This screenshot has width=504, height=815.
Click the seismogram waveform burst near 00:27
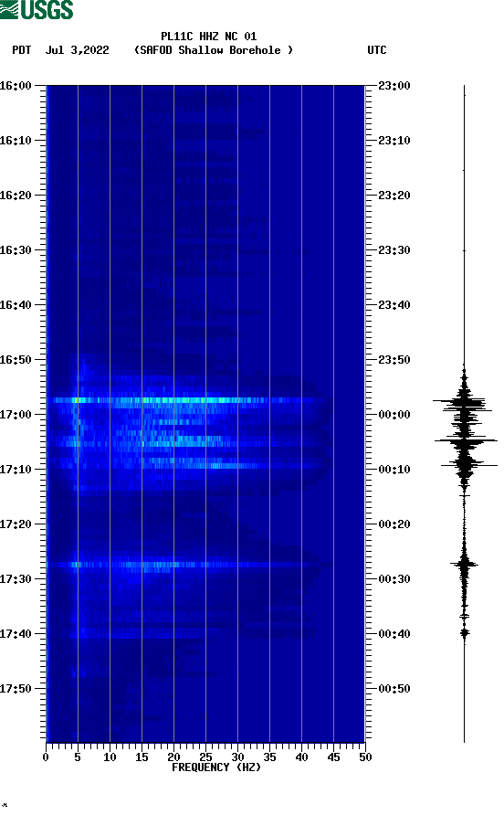tap(464, 564)
